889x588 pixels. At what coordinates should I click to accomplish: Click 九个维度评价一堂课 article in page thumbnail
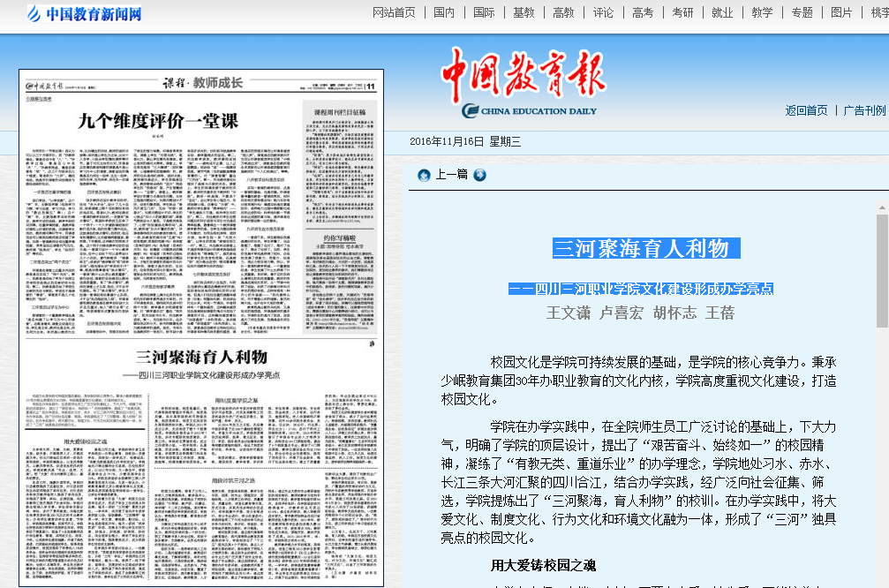(x=157, y=120)
